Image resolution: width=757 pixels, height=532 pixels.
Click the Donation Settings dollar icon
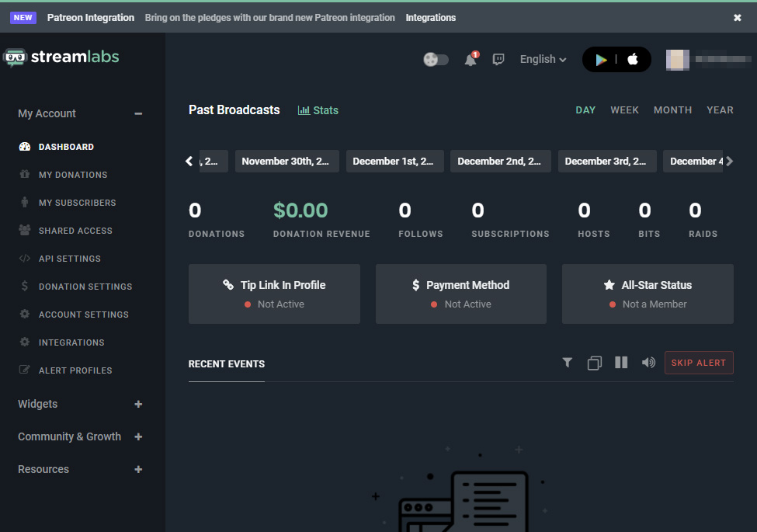[25, 286]
